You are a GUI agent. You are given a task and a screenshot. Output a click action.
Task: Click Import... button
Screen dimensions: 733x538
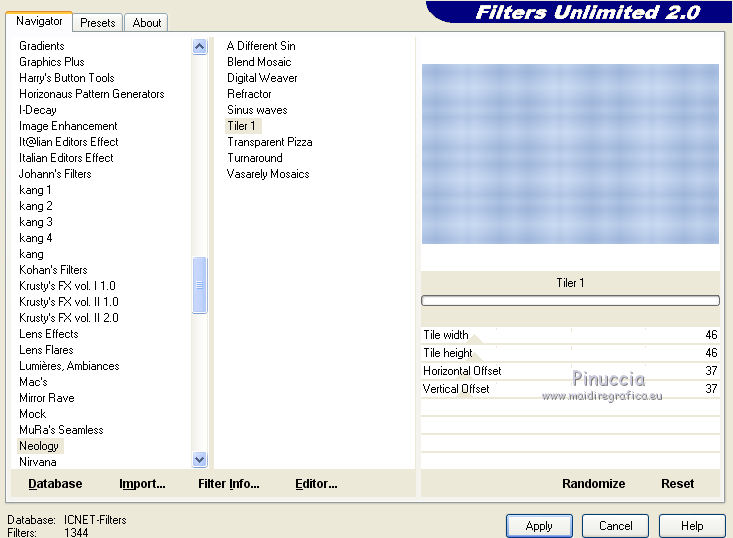coord(142,483)
